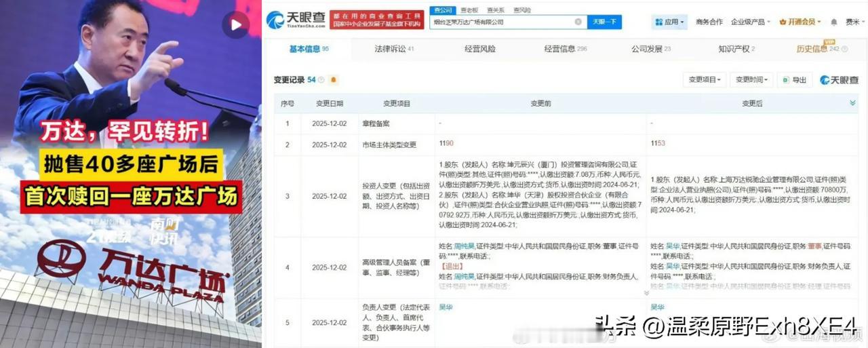
Task: Click the red promotional banner beside the logo
Action: [376, 20]
